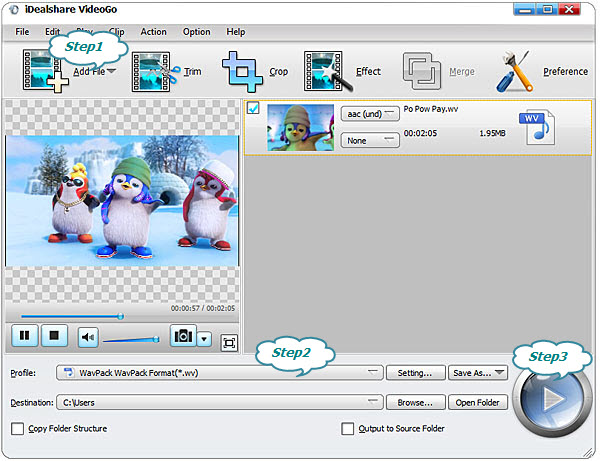Click the Merge overlapping squares icon

pos(422,72)
